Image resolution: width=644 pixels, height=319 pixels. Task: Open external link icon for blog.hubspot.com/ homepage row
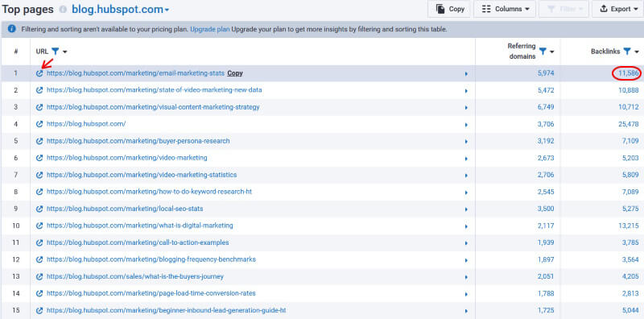[x=39, y=124]
